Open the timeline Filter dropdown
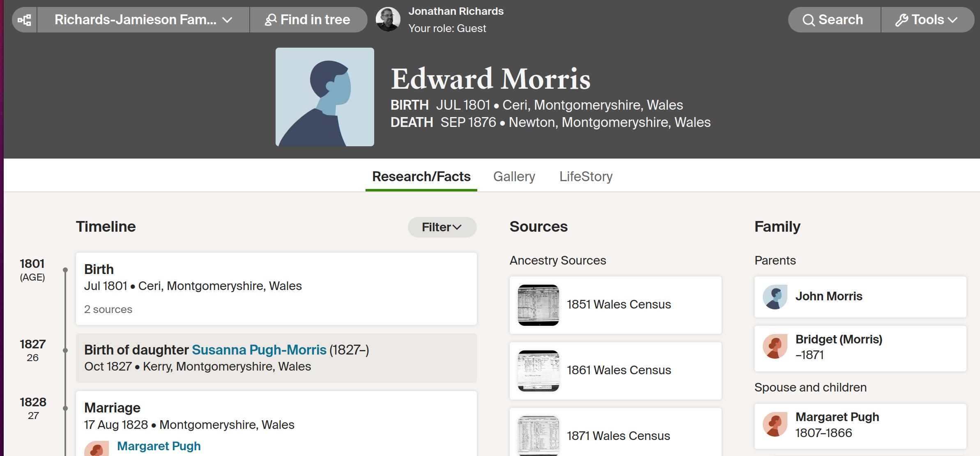Viewport: 980px width, 456px height. coord(442,227)
